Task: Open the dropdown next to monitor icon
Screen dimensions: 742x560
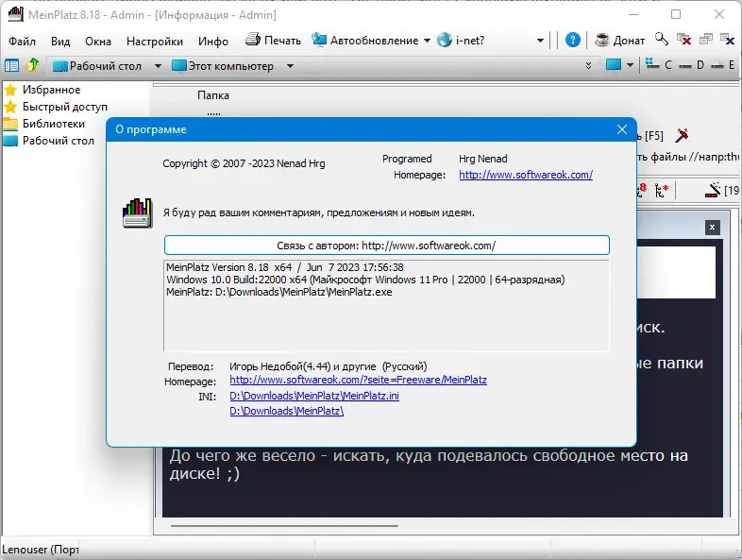Action: (630, 65)
